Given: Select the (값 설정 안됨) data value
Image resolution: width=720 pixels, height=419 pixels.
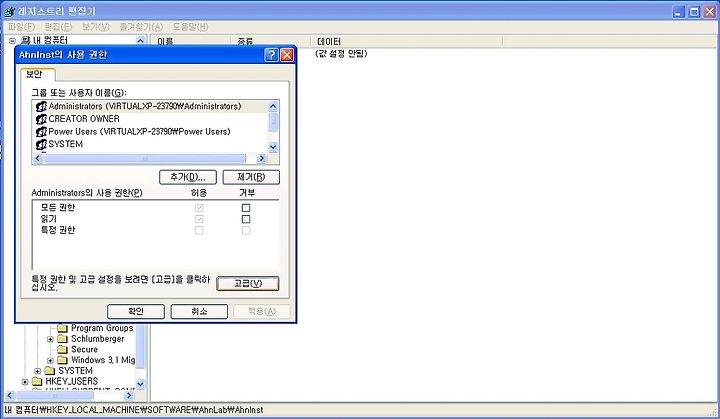Looking at the screenshot, I should pyautogui.click(x=341, y=54).
